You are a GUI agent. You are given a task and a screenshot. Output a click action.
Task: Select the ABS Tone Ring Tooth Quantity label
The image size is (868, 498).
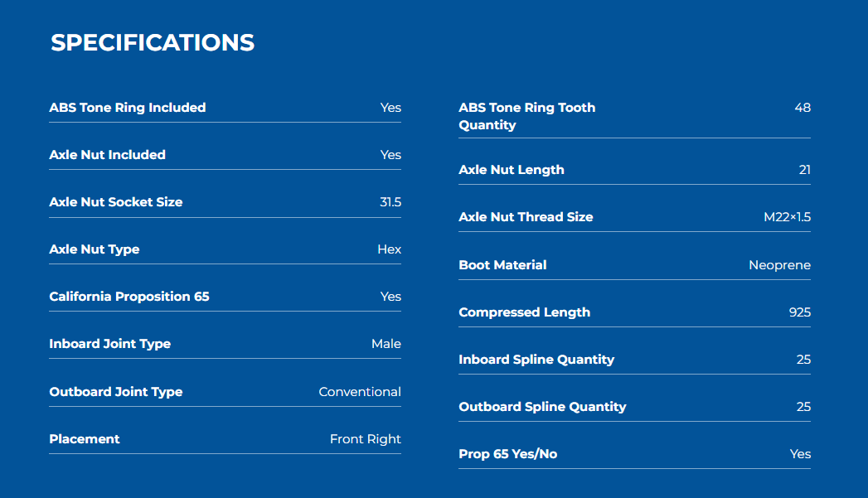point(527,116)
